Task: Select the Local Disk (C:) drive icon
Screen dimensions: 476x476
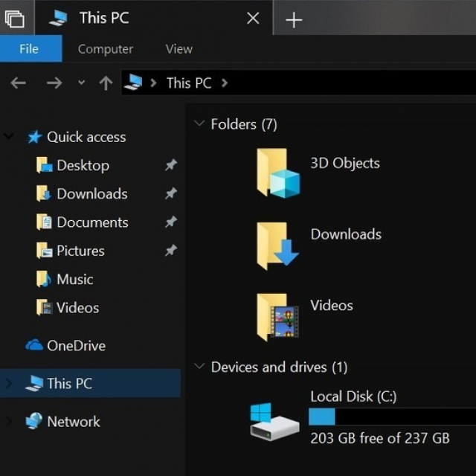Action: tap(274, 422)
